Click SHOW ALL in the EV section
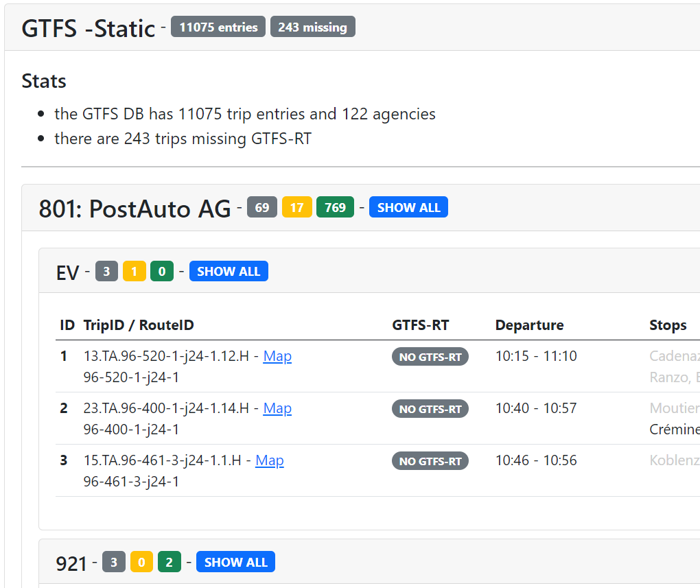This screenshot has height=588, width=700. [229, 271]
